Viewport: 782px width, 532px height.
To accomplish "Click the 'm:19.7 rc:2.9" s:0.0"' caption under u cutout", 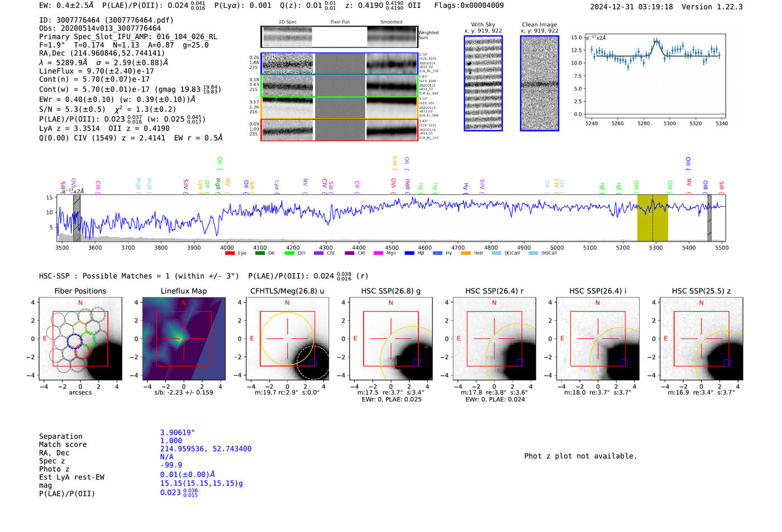I will coord(287,392).
